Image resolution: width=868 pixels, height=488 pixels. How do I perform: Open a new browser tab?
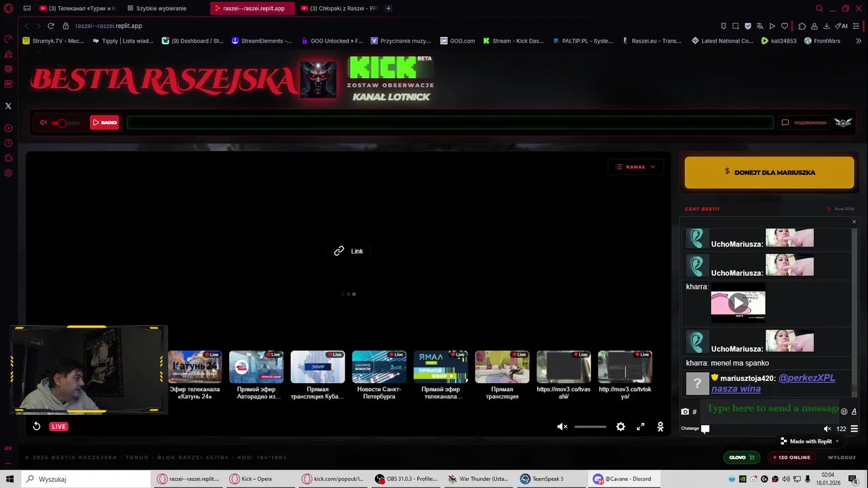click(388, 8)
